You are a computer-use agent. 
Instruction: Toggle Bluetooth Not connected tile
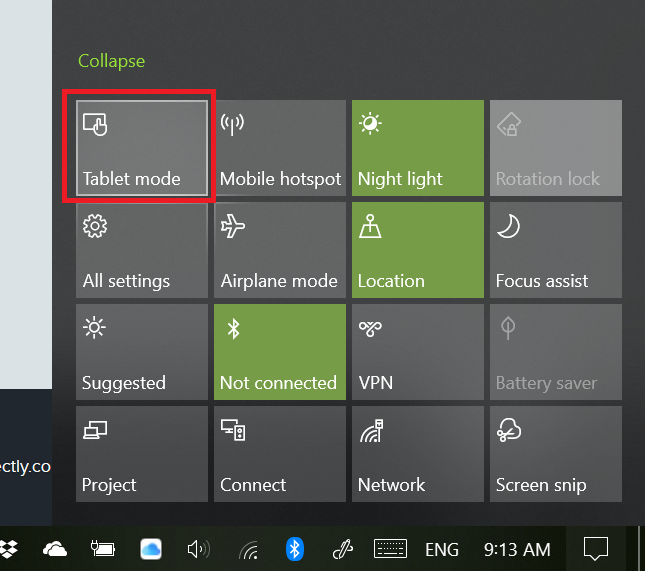(280, 352)
